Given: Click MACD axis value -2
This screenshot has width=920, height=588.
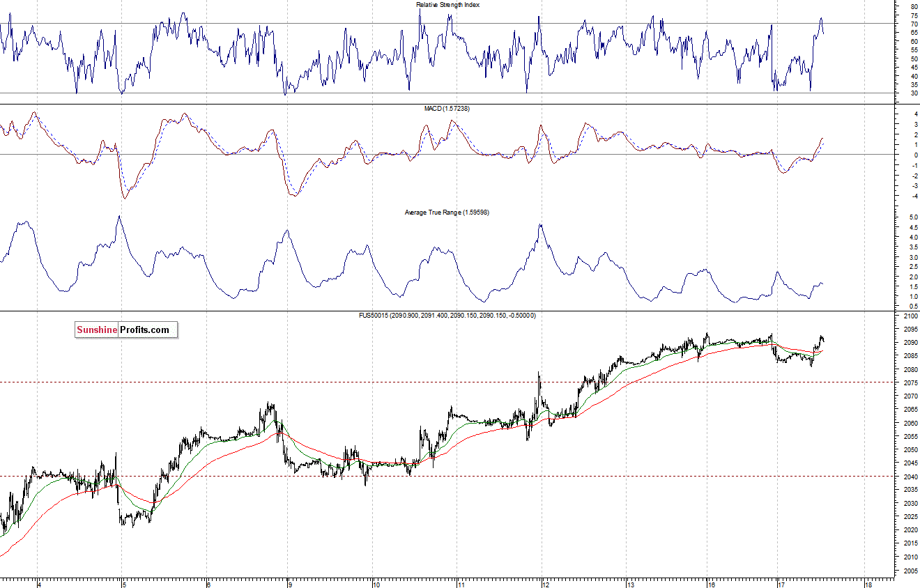Looking at the screenshot, I should tap(914, 176).
